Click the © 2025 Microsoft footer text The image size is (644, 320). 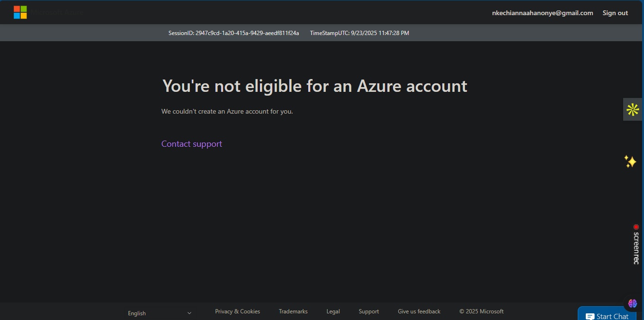481,311
